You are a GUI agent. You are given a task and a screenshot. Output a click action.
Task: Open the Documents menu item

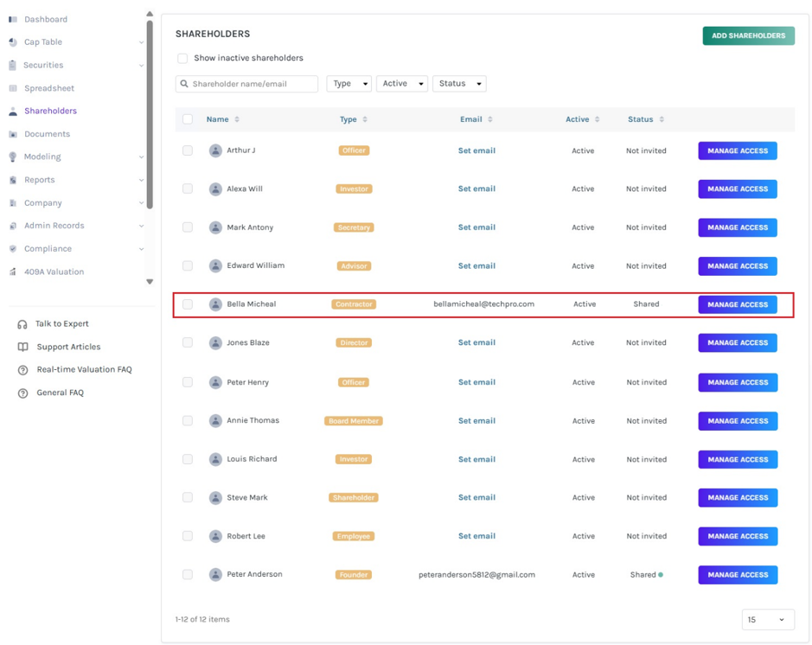[x=47, y=134]
